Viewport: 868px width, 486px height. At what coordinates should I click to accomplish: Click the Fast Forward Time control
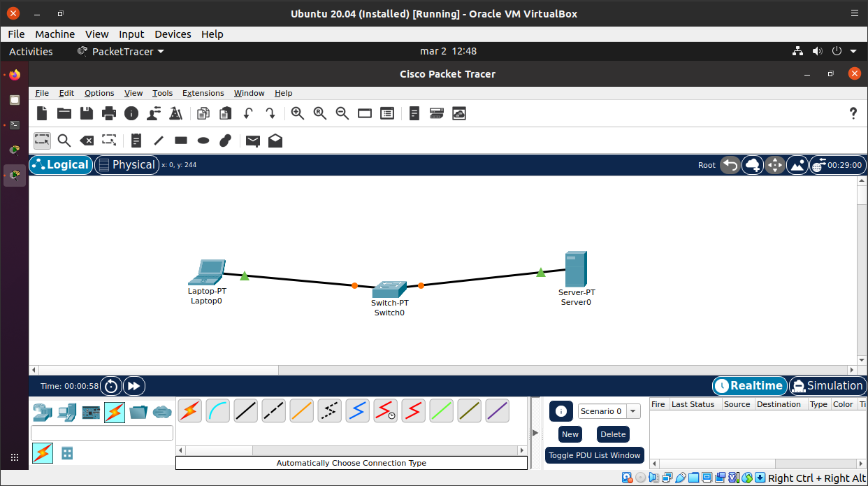tap(133, 386)
